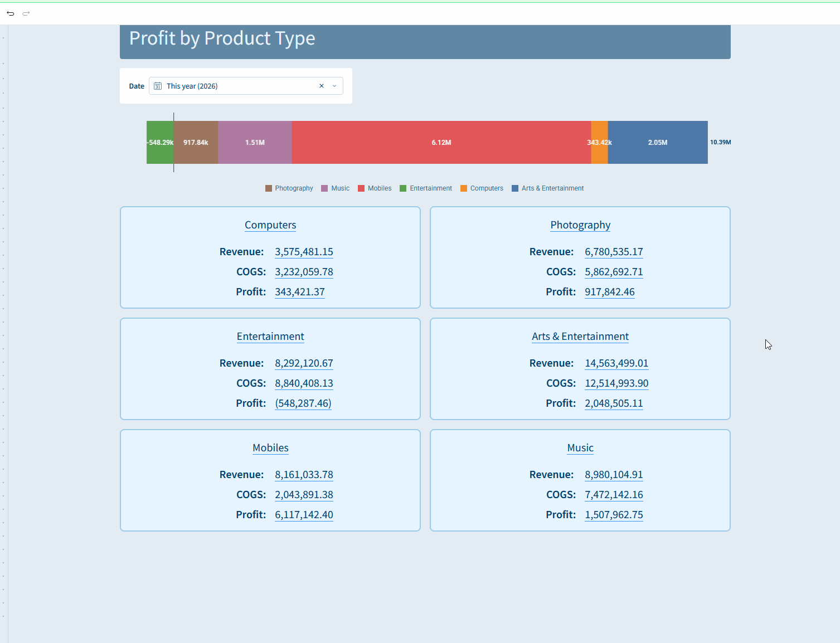This screenshot has height=643, width=840.
Task: Select the purple 1.51M bar segment
Action: [x=255, y=143]
